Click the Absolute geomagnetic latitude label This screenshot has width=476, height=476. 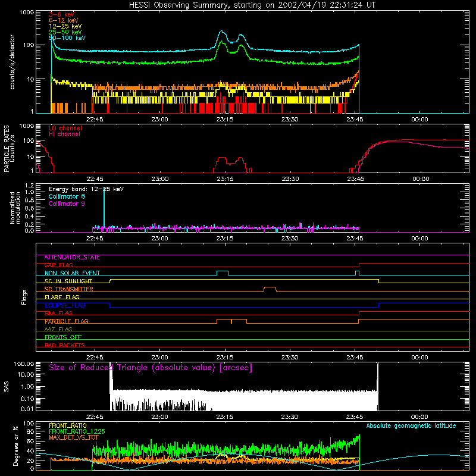pos(411,426)
